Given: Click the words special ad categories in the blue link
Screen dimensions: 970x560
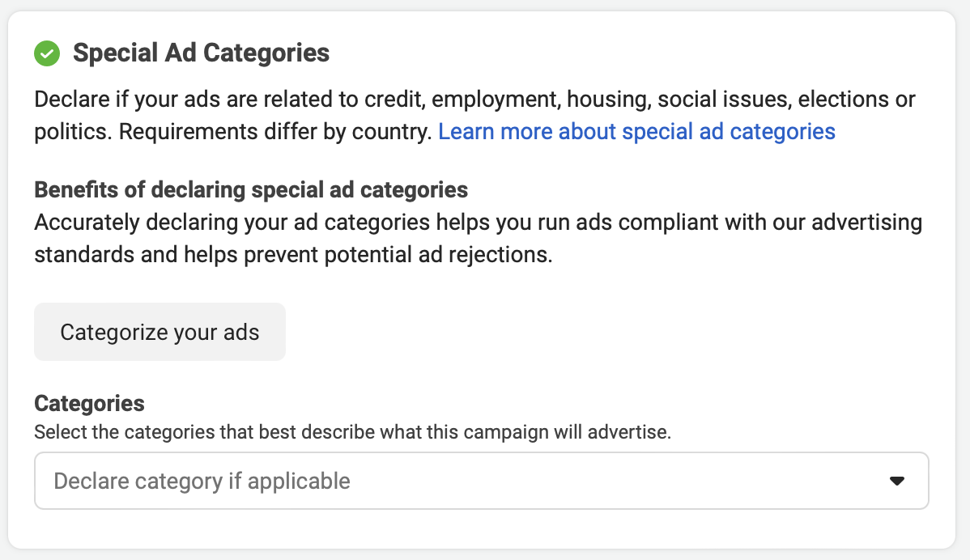Looking at the screenshot, I should 729,132.
